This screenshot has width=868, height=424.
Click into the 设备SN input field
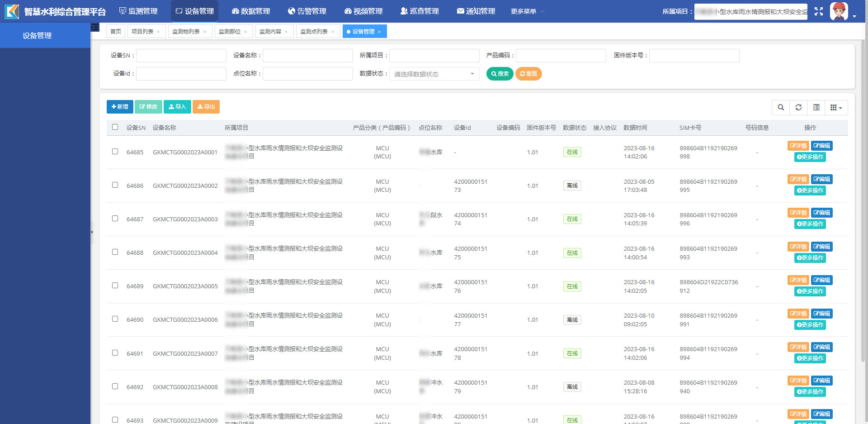181,56
